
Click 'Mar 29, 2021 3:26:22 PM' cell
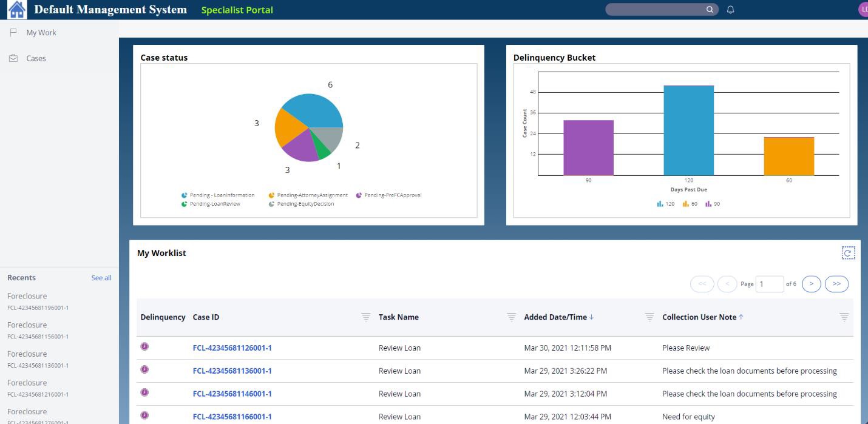point(565,371)
